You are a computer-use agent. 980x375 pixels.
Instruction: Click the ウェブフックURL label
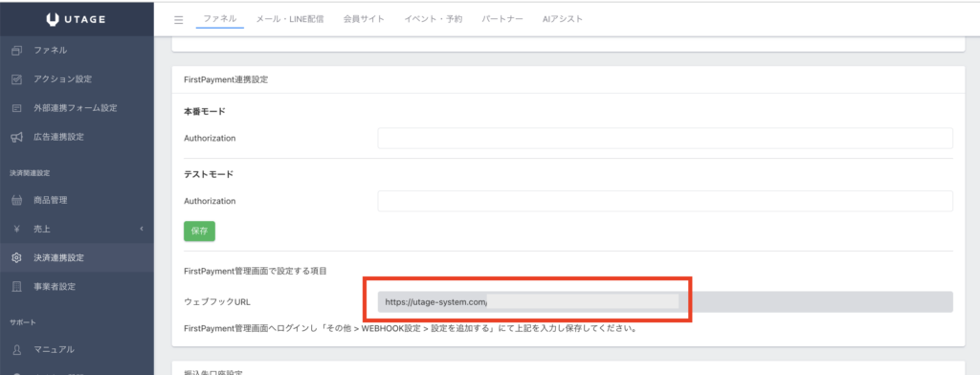(217, 302)
